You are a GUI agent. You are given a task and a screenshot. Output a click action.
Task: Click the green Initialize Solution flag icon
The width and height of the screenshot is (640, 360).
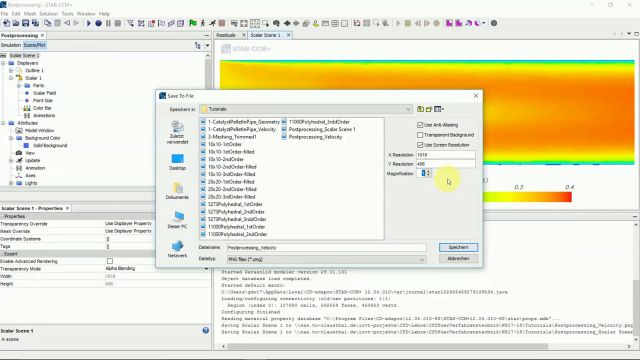pyautogui.click(x=193, y=23)
